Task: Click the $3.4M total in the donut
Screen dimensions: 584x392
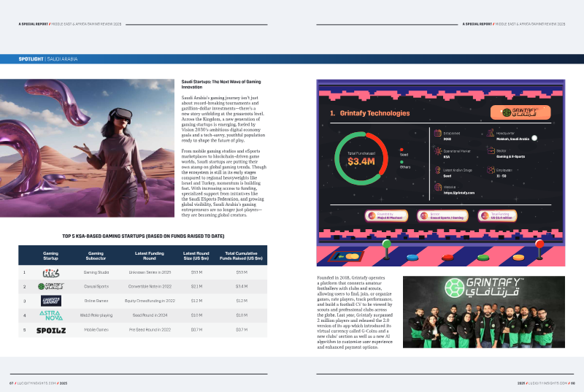Action: 361,161
